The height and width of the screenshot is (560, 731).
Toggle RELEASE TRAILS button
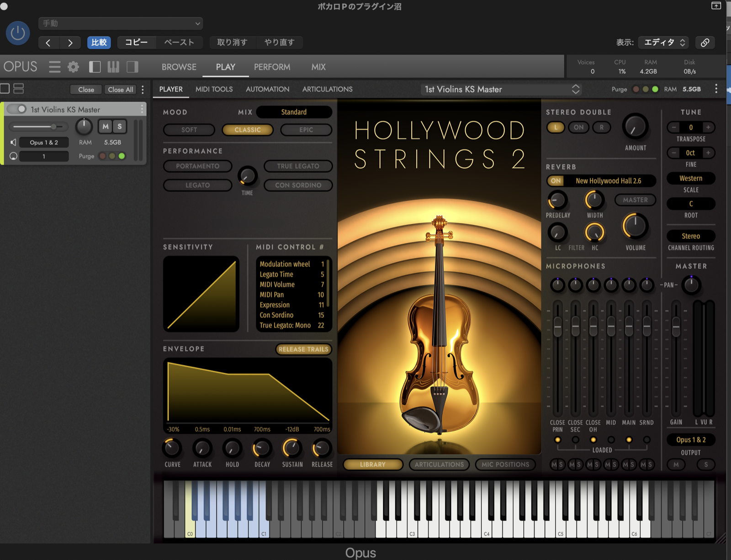pos(304,349)
